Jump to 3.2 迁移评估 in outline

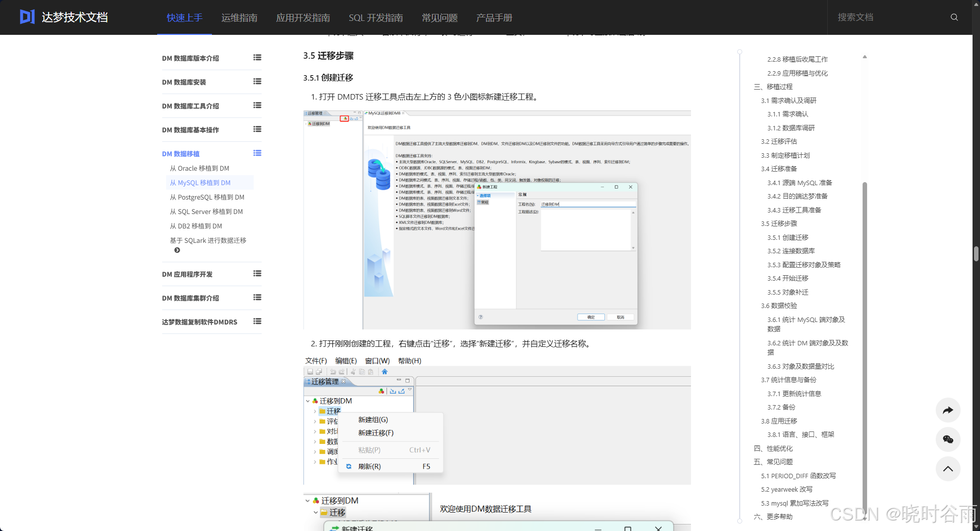coord(779,142)
